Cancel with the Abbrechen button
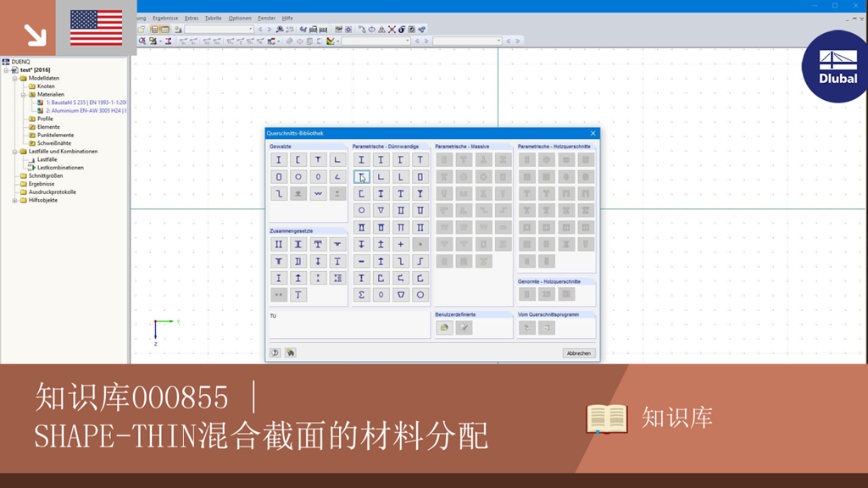 pyautogui.click(x=578, y=353)
